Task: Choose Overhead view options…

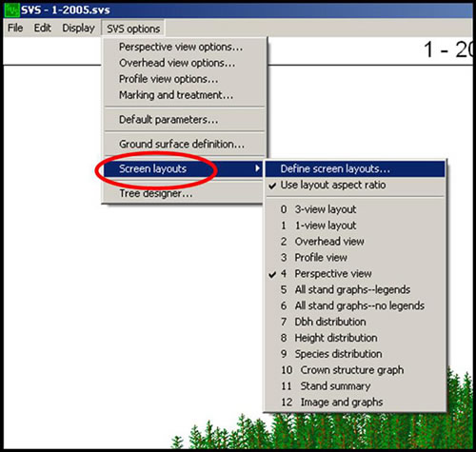Action: [184, 63]
